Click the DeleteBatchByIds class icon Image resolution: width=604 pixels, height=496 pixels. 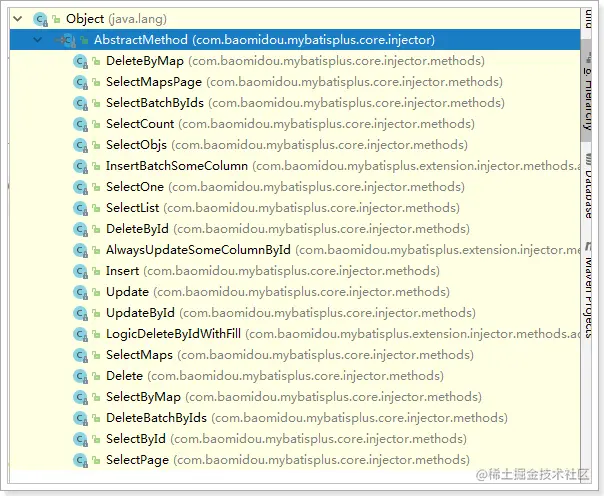point(81,418)
